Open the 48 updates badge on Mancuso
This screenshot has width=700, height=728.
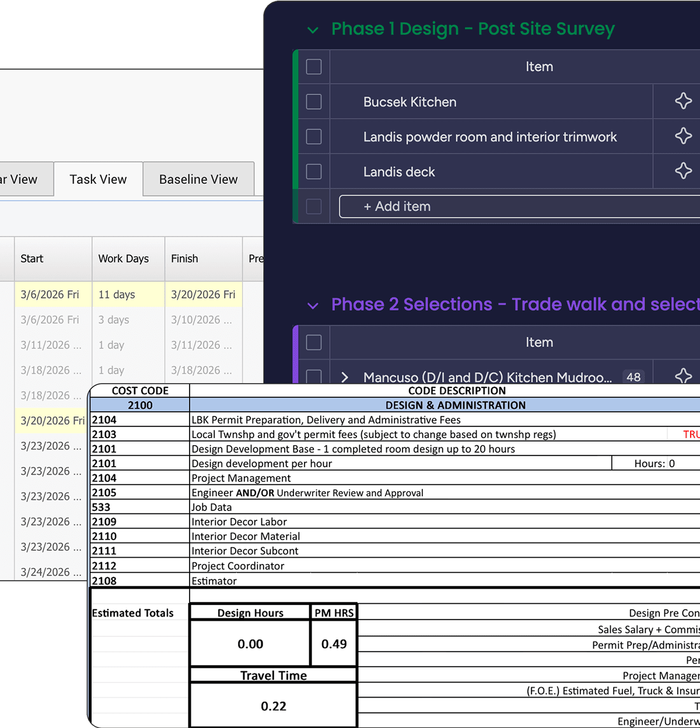pos(633,377)
